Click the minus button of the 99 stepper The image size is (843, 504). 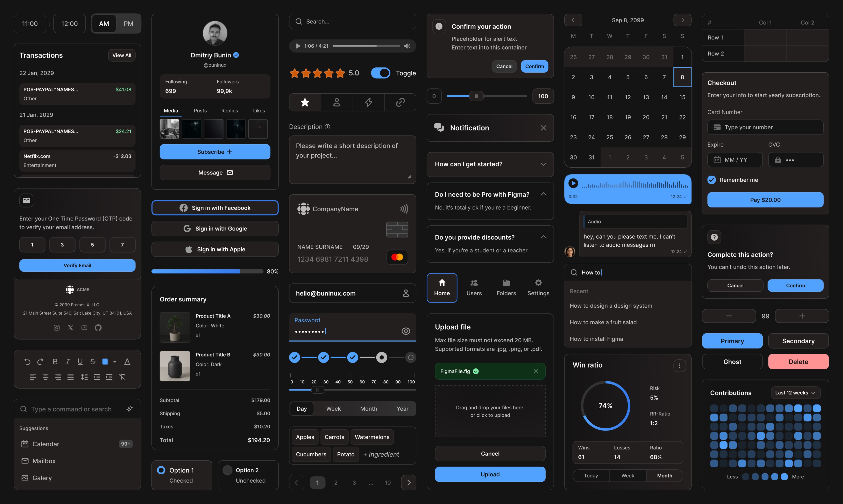coord(729,316)
